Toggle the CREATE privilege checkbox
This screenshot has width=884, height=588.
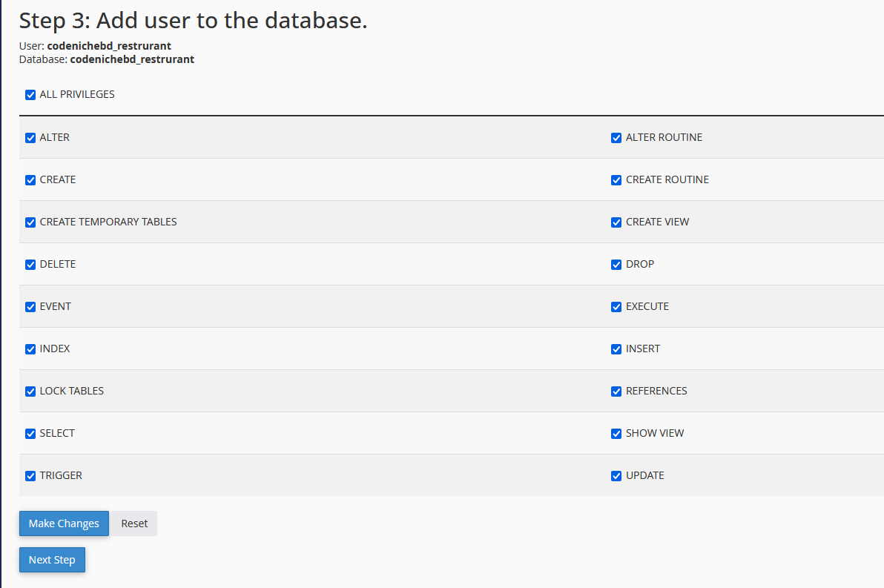pos(30,180)
